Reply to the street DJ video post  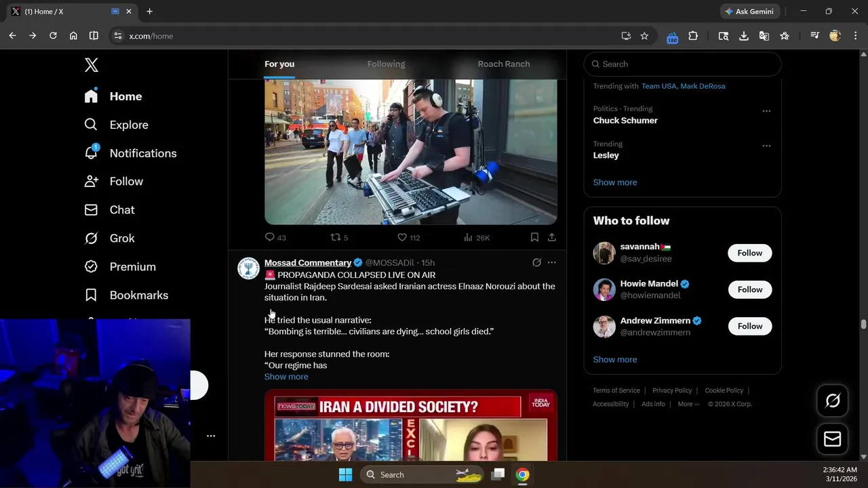coord(275,237)
